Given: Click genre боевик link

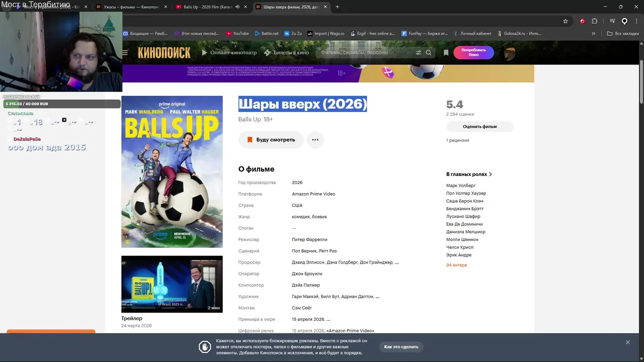Looking at the screenshot, I should [319, 217].
